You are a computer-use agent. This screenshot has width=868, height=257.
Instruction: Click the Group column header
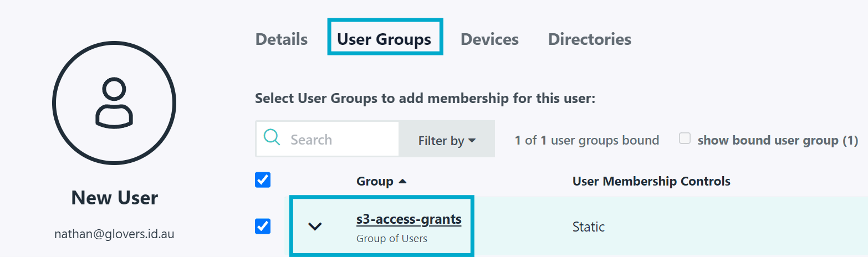pos(375,182)
